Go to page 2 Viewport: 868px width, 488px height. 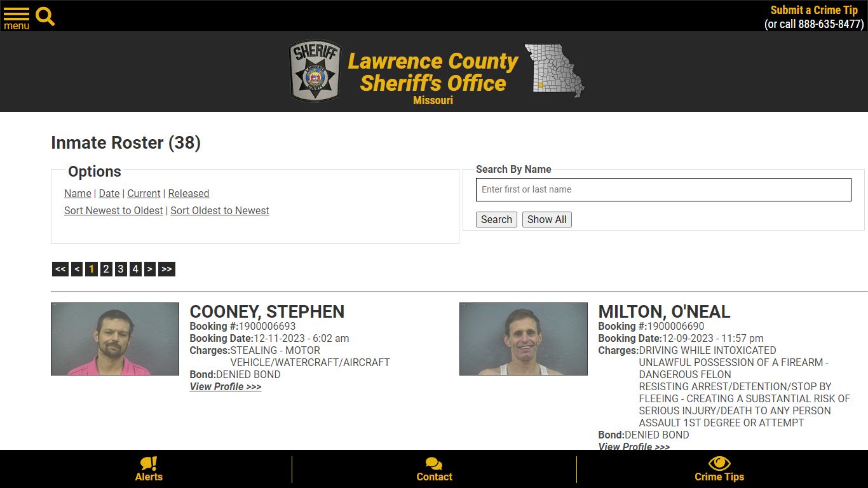(x=106, y=269)
